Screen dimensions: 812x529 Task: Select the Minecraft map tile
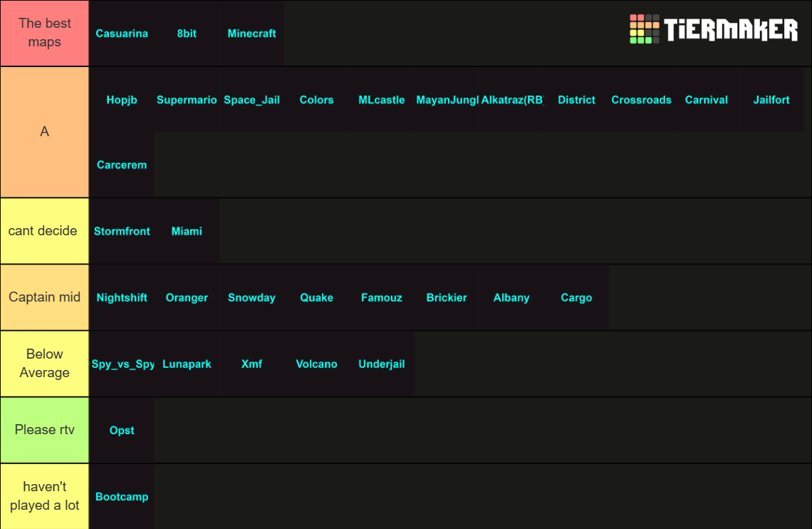251,34
